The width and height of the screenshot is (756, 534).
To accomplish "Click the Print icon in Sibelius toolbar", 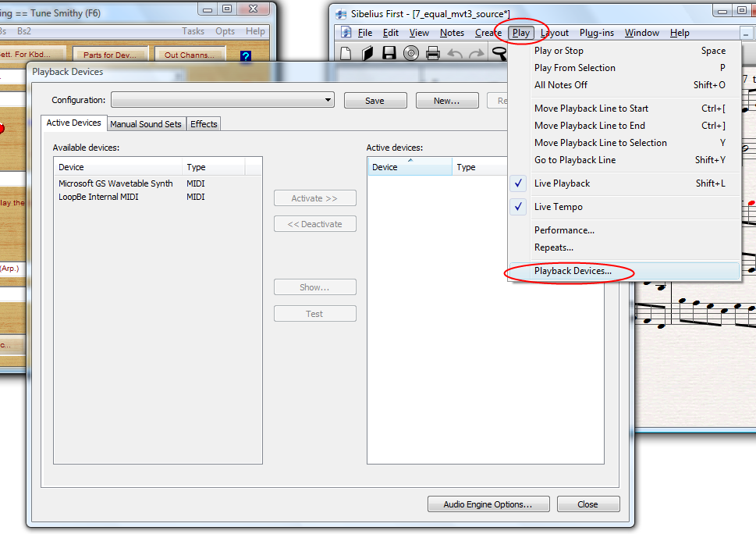I will coord(432,53).
